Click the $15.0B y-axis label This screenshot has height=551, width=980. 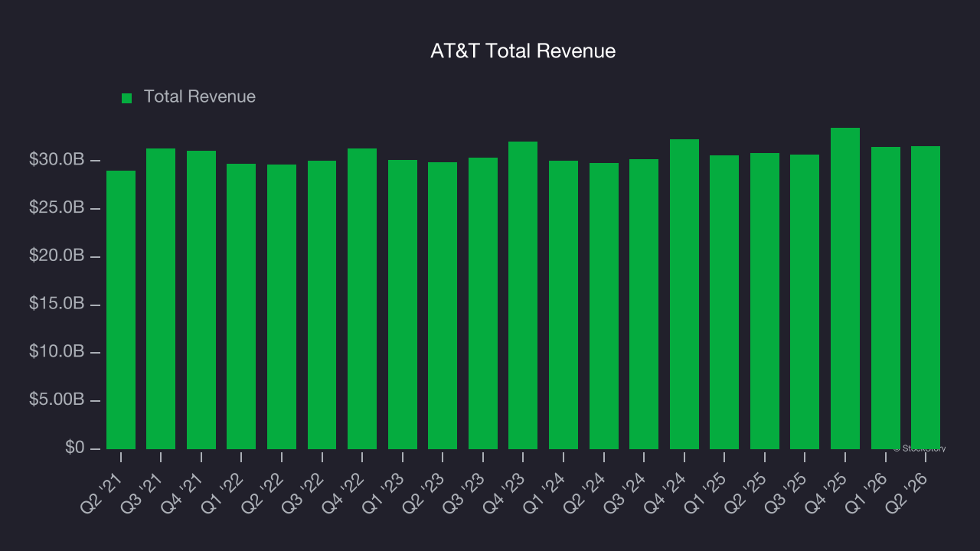[x=57, y=304]
